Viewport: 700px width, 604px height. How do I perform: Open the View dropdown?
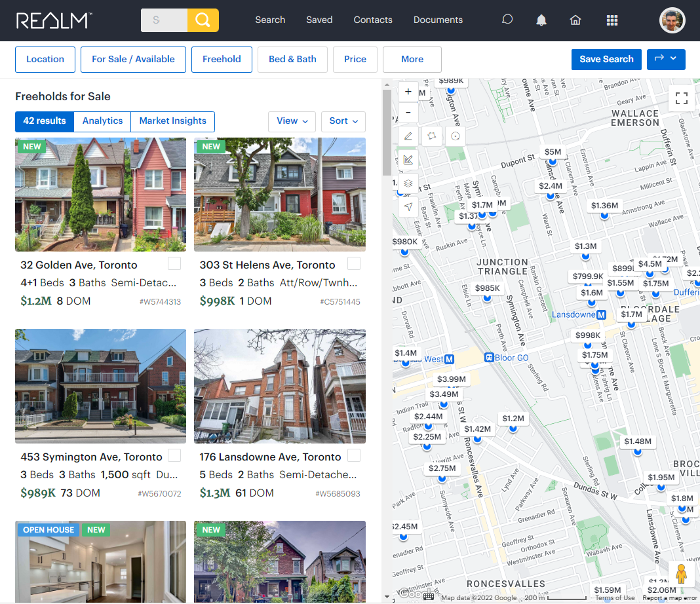click(x=292, y=121)
